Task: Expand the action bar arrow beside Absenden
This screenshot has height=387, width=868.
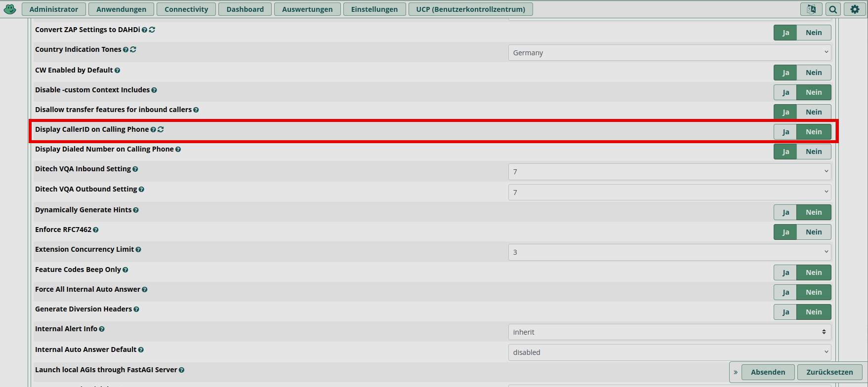Action: pos(736,372)
